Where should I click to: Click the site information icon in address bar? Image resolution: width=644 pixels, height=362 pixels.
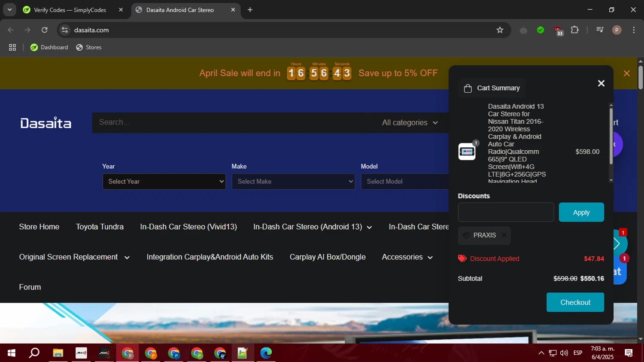[65, 30]
